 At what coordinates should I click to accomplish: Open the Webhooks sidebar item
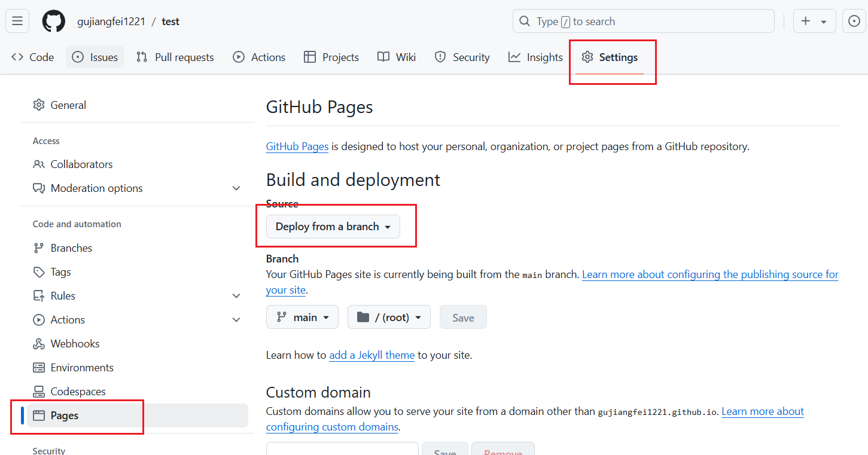click(x=75, y=344)
